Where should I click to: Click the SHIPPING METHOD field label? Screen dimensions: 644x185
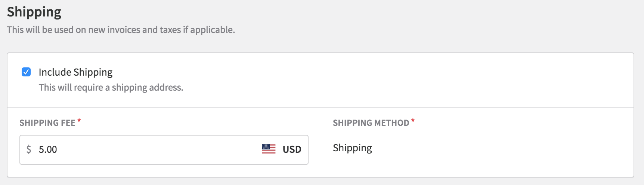[371, 123]
